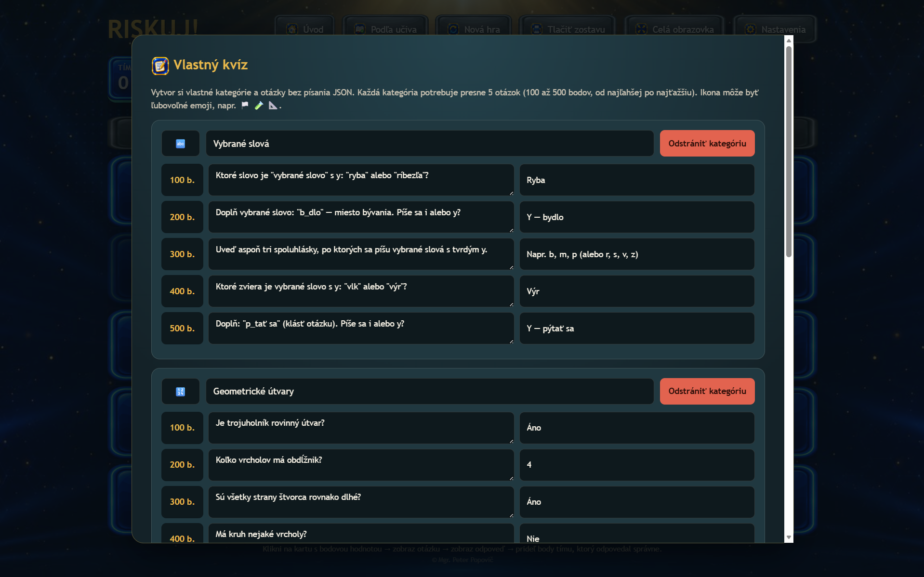Click the answer field with Y — bydlo
924x577 pixels.
tap(636, 217)
